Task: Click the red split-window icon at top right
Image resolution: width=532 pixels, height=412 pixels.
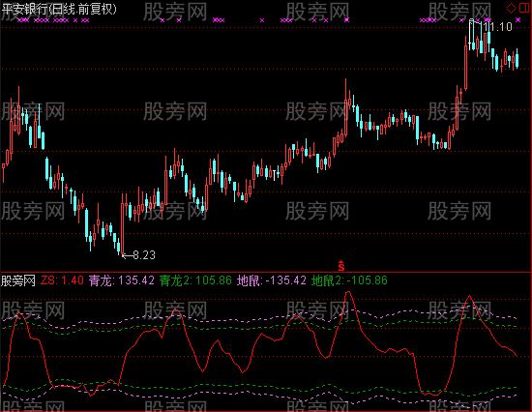Action: point(524,8)
